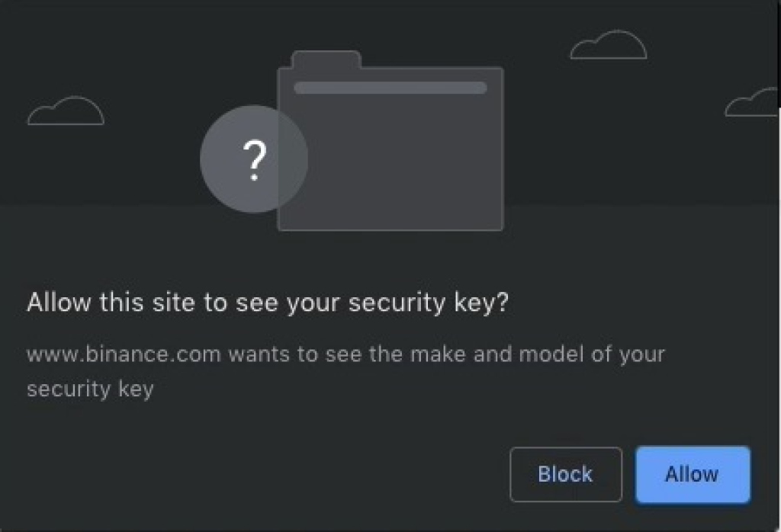This screenshot has height=532, width=781.
Task: Click "security key?" at the heading's end
Action: 429,303
